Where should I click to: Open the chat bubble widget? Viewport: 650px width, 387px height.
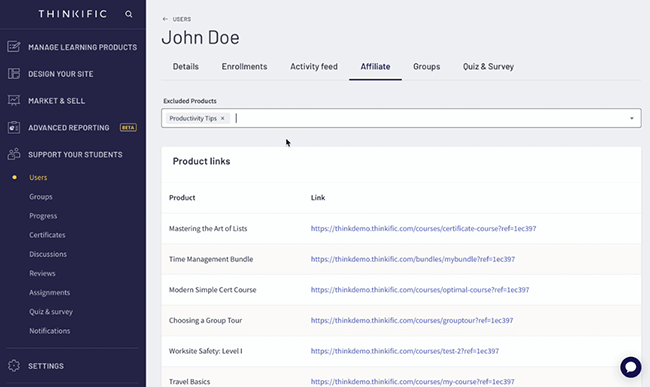tap(631, 367)
